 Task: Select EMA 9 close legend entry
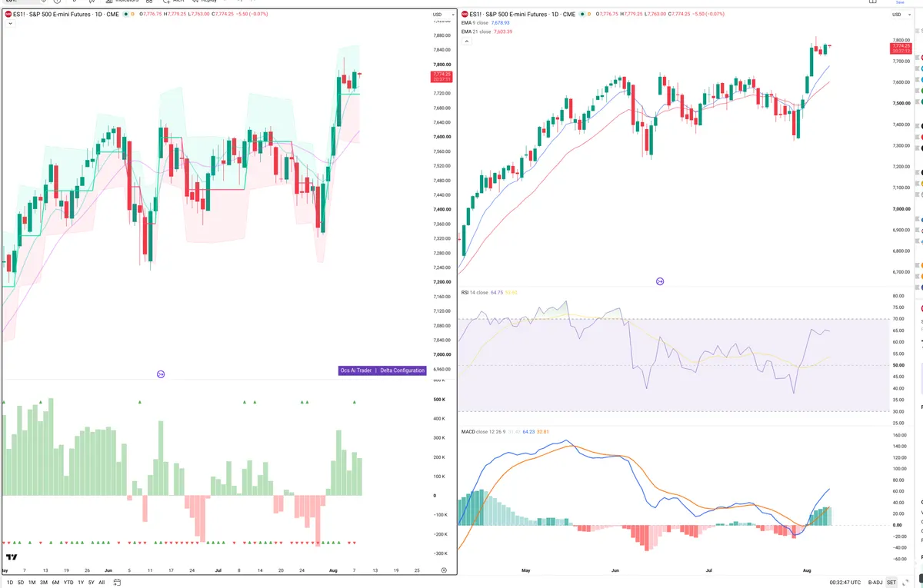click(x=475, y=23)
